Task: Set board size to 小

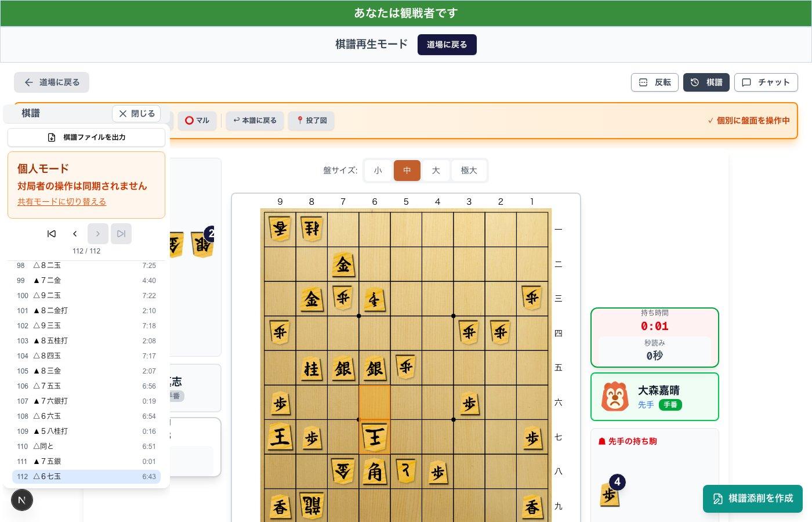Action: tap(378, 171)
